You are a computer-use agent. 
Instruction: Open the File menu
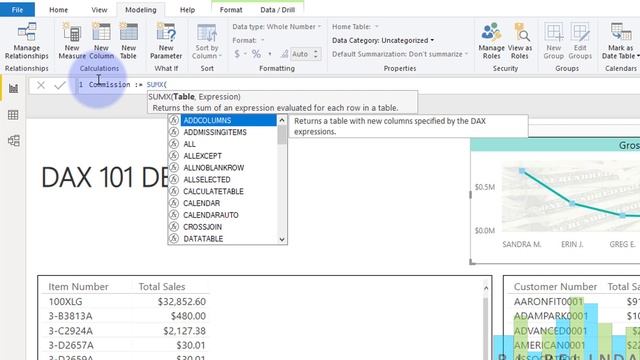17,9
